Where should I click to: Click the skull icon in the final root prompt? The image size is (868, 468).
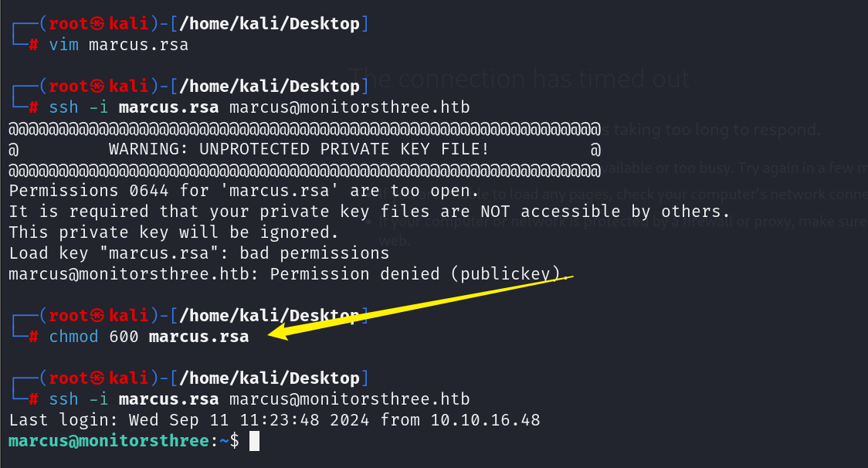point(97,378)
